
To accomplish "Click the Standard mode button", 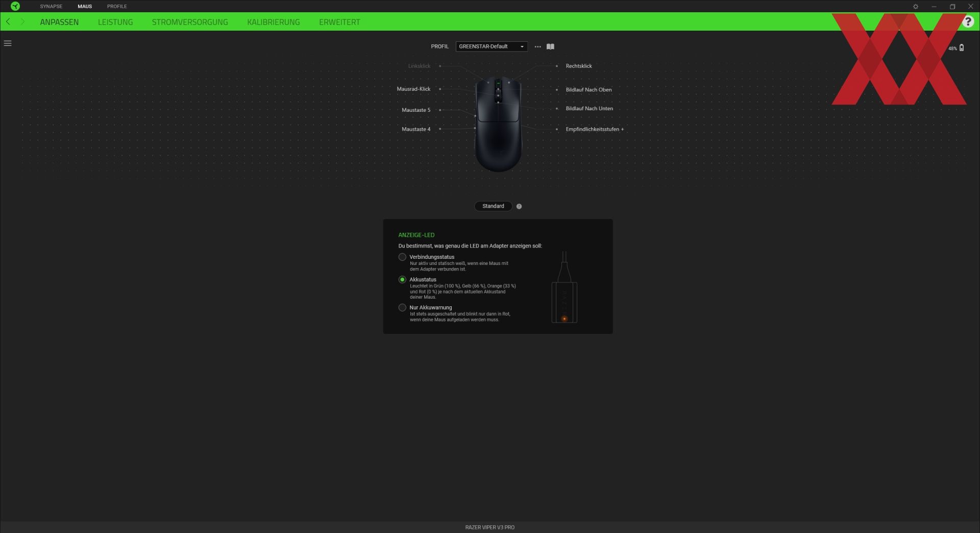I will tap(493, 206).
